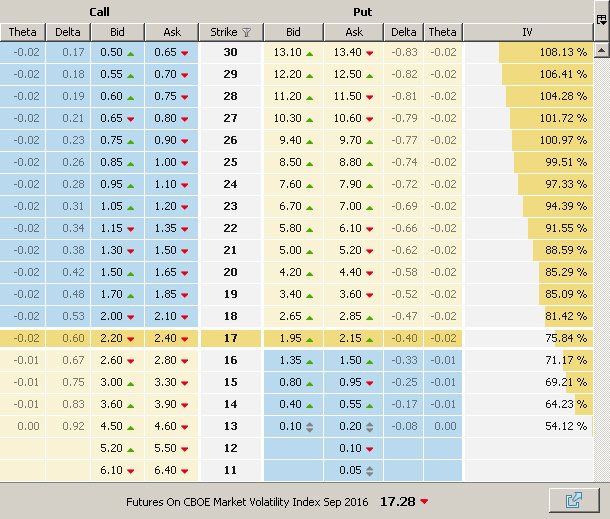Click put bid 8.50 at strike 25
The width and height of the screenshot is (610, 519).
coord(293,162)
